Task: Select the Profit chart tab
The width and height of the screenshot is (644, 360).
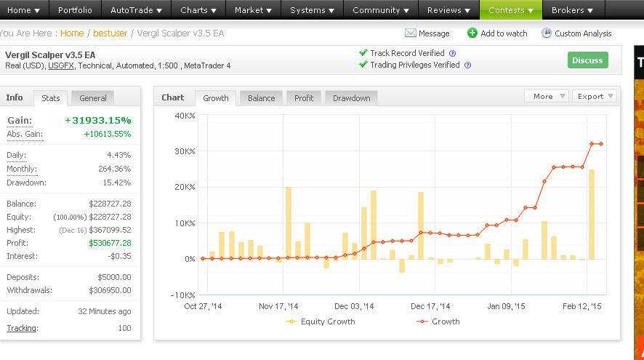Action: click(x=304, y=97)
